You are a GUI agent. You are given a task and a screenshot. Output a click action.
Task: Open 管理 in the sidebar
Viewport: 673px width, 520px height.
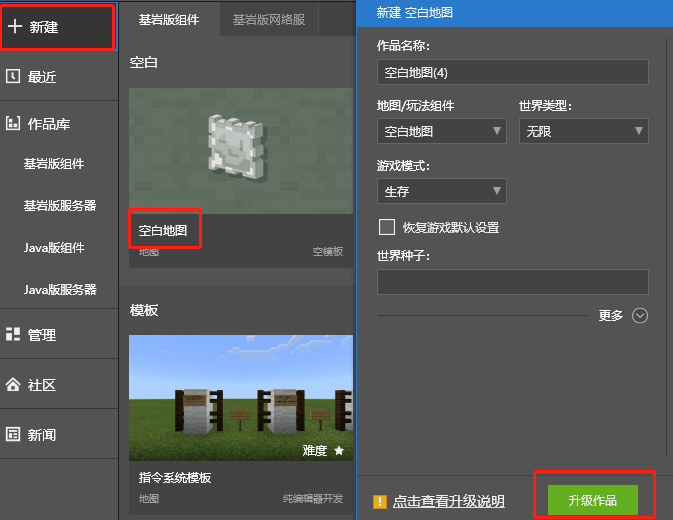59,334
